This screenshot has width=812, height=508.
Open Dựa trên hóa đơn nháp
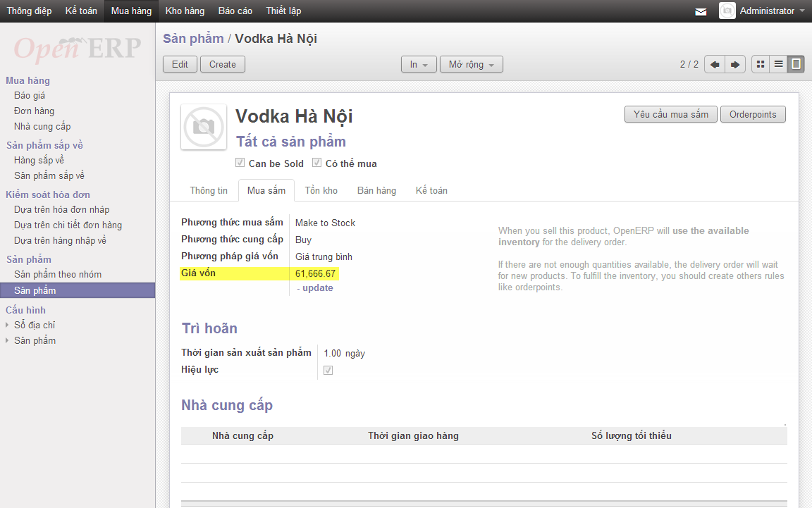[x=61, y=210]
